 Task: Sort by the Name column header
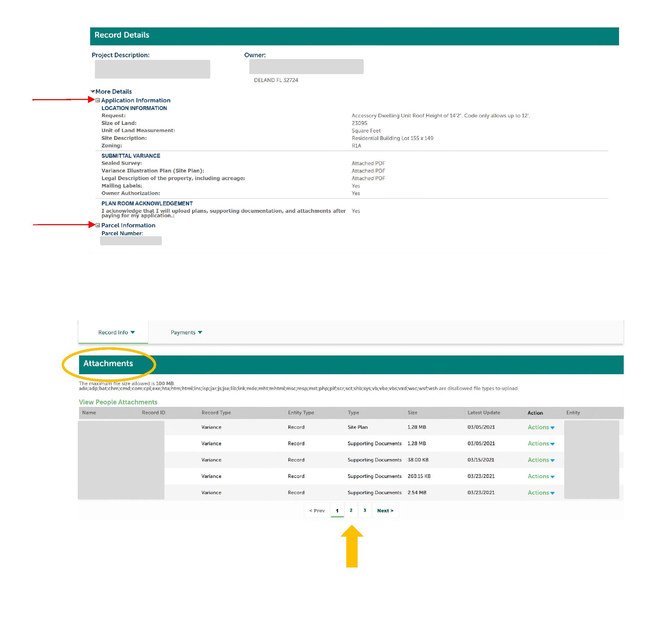point(89,412)
